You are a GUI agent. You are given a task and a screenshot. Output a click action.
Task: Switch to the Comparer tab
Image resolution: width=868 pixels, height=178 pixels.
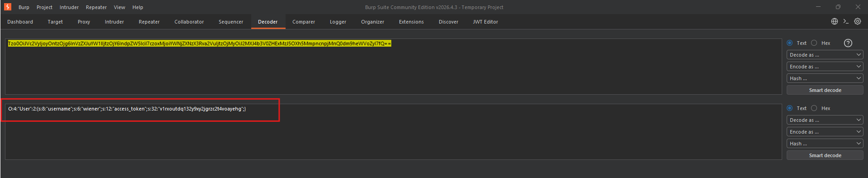(304, 22)
